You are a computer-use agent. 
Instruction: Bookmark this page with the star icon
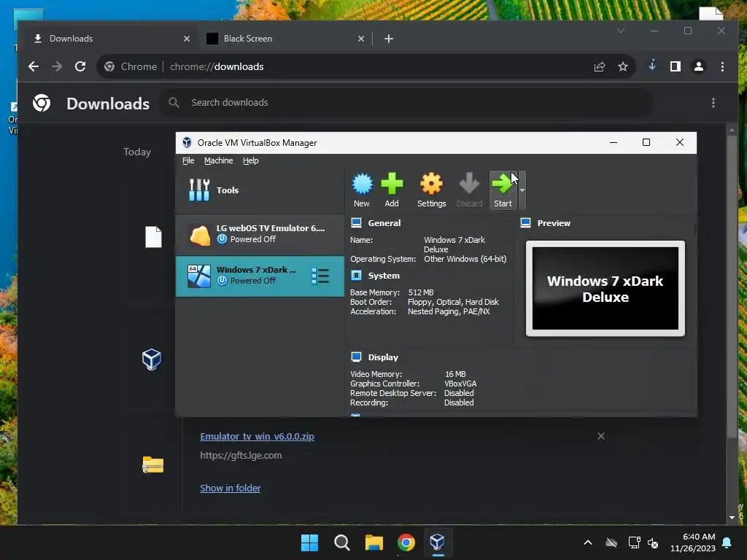click(x=623, y=66)
